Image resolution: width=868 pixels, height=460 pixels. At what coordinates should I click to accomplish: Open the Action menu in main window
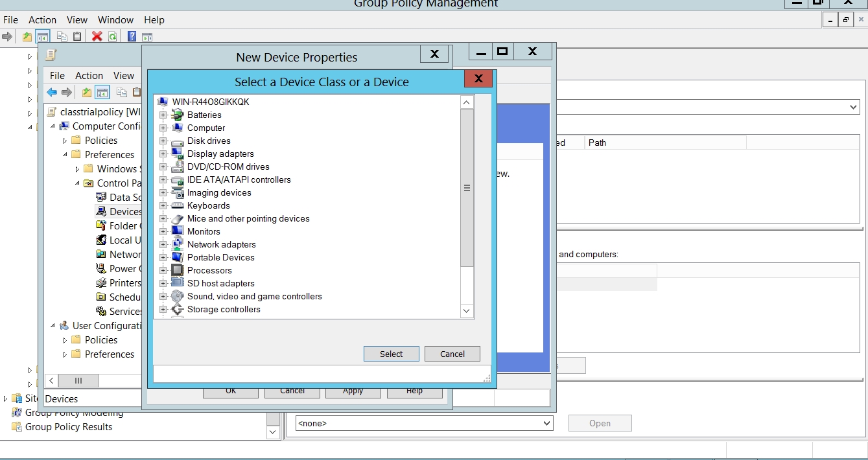pos(43,20)
